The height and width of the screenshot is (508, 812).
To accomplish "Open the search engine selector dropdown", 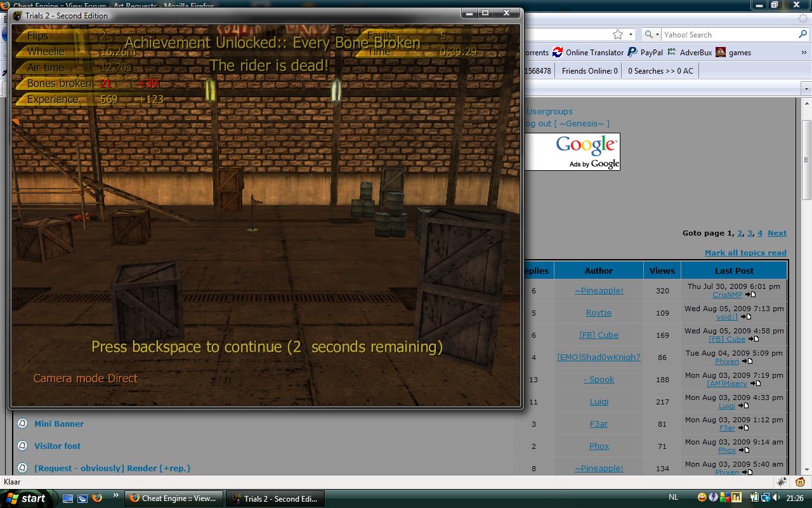I will [652, 34].
